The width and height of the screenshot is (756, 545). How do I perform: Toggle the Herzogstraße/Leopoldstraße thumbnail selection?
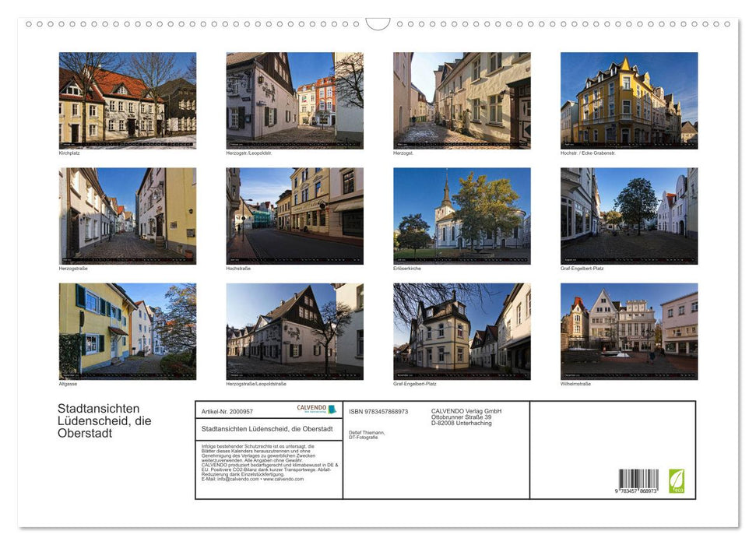click(294, 330)
